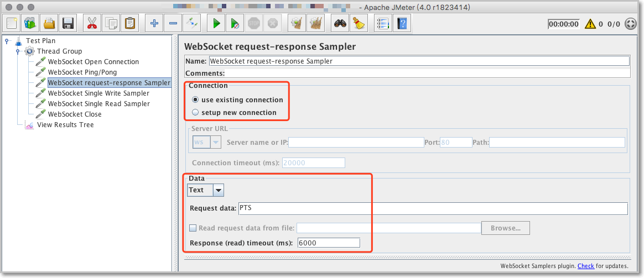644x278 pixels.
Task: Click the Thread Group gear icon
Action: coord(29,51)
